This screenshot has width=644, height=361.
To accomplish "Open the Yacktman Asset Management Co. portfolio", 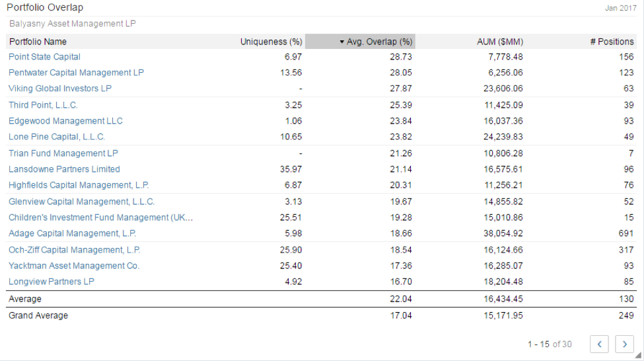I will coord(74,266).
